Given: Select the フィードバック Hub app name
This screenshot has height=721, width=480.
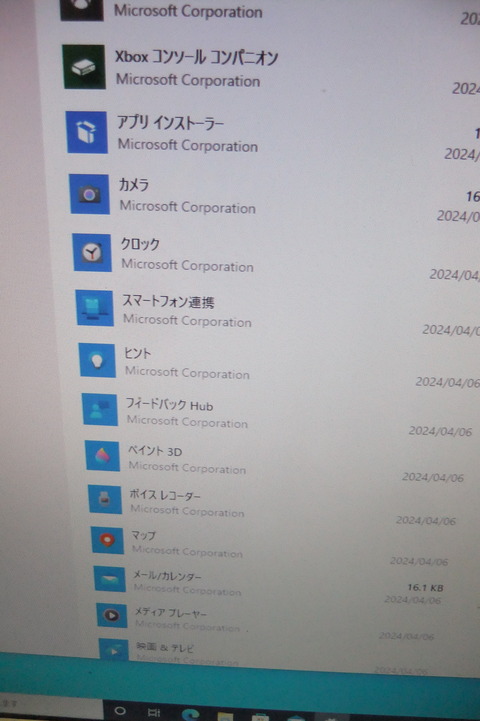Looking at the screenshot, I should [x=170, y=405].
